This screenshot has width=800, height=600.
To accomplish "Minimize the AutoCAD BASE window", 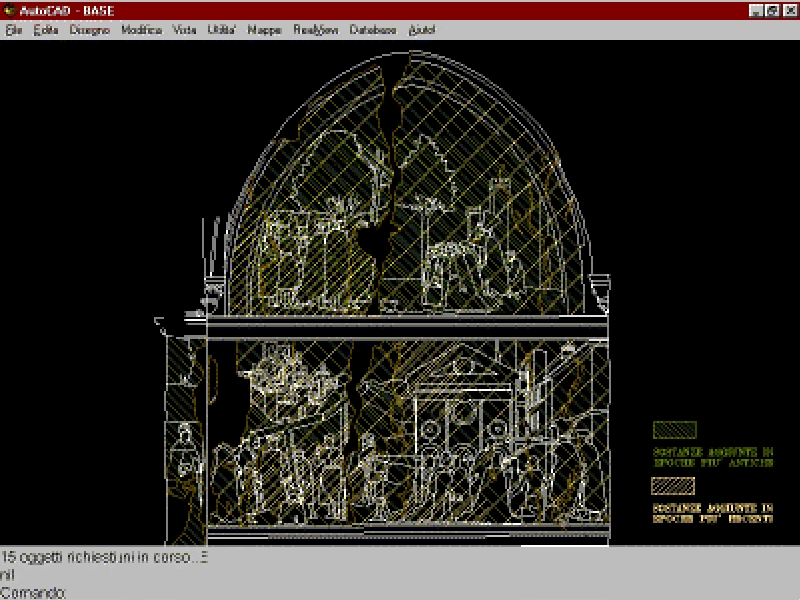I will pyautogui.click(x=756, y=10).
